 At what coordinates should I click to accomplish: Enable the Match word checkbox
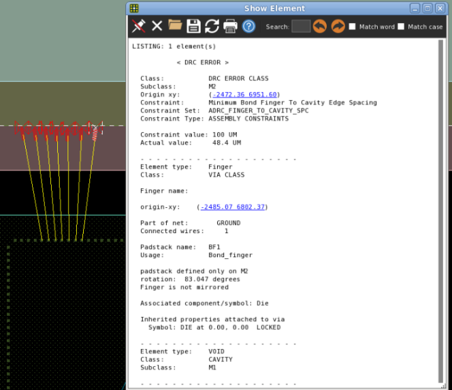pyautogui.click(x=352, y=26)
